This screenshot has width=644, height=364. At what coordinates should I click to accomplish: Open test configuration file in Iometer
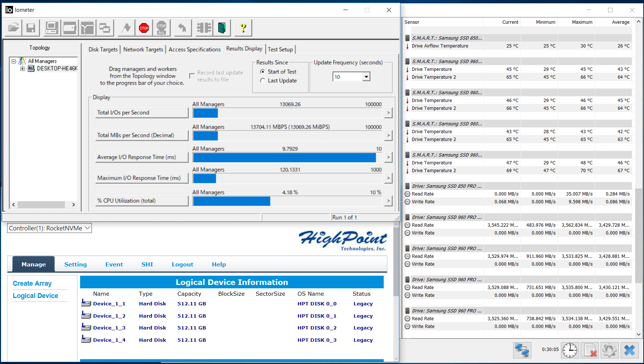click(x=13, y=28)
